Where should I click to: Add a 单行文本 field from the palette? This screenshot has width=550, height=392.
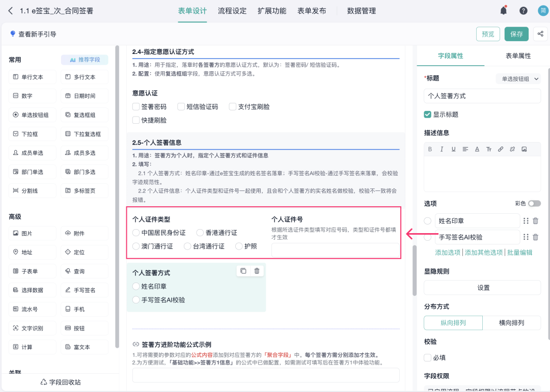(32, 77)
